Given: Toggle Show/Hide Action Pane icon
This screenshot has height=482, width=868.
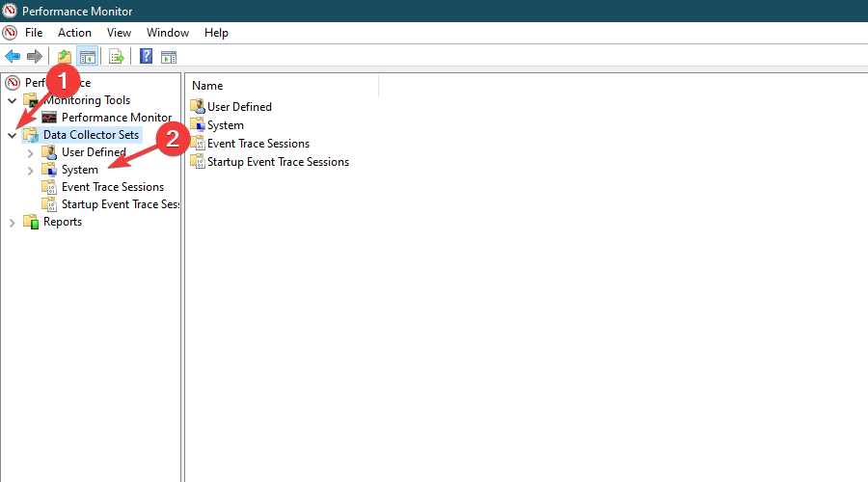Looking at the screenshot, I should coord(169,57).
